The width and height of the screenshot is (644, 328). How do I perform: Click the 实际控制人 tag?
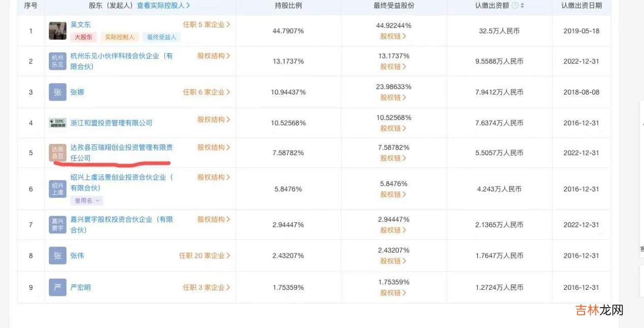click(120, 37)
